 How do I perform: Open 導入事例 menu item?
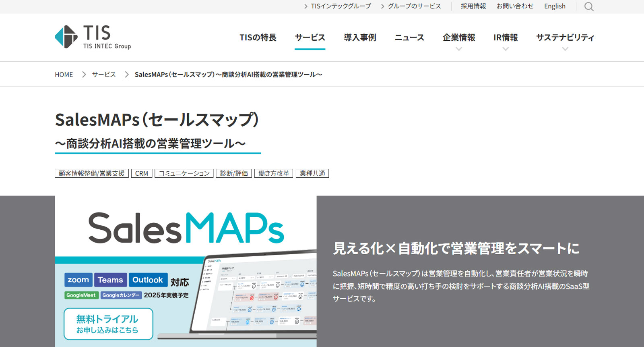(x=360, y=37)
